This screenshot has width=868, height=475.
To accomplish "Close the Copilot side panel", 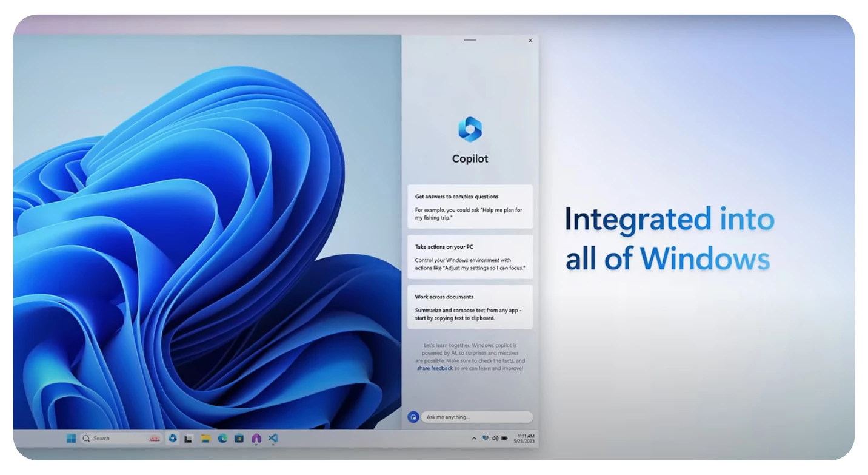I will (x=530, y=41).
